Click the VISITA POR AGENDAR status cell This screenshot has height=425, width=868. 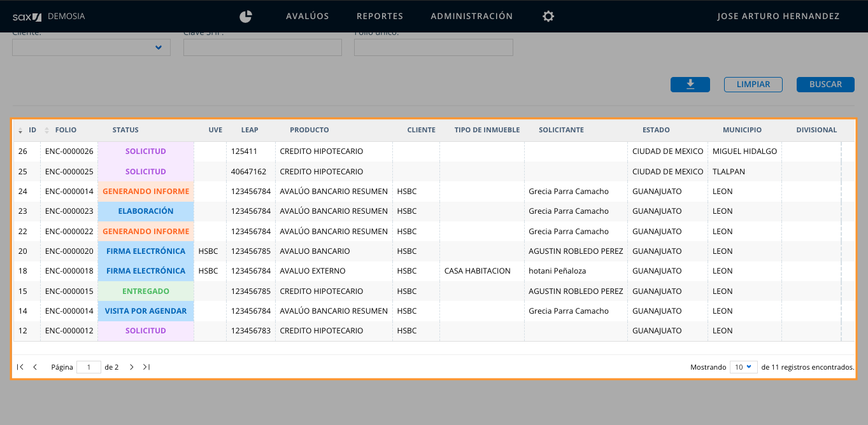point(146,311)
